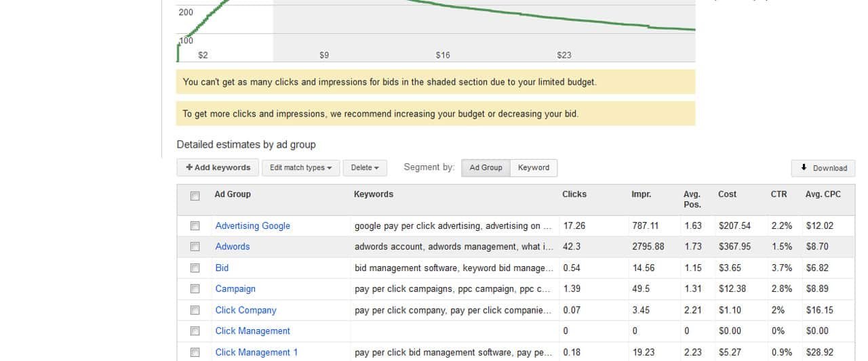Viewport: 868px width, 361px height.
Task: Check the Advertising Google row checkbox
Action: (195, 226)
